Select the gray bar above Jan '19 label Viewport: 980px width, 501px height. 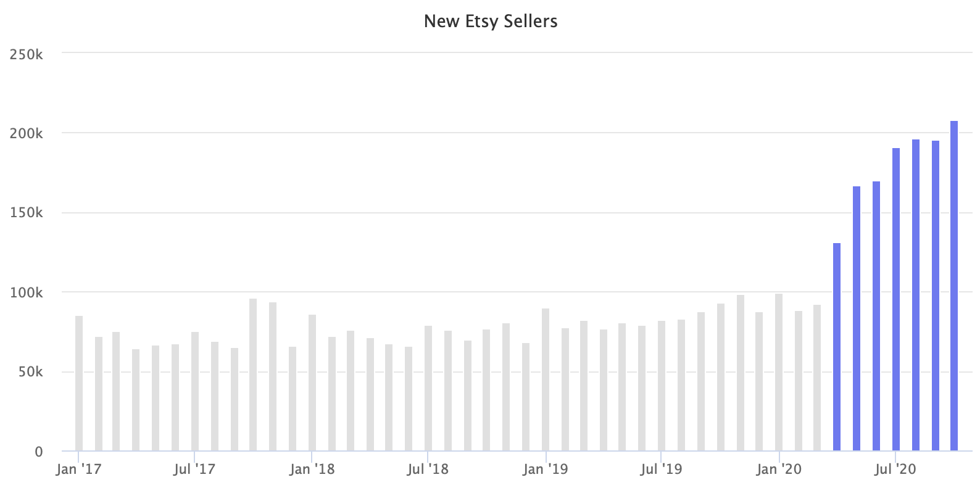546,379
